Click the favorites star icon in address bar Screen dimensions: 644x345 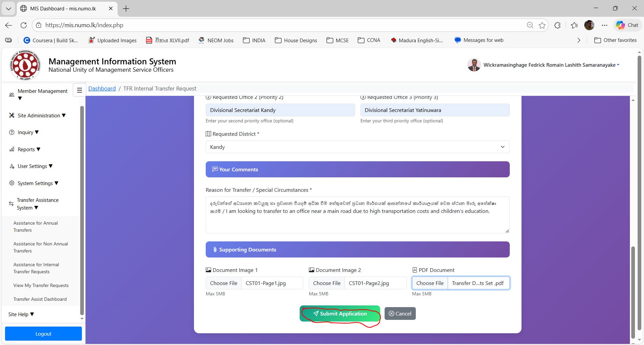[x=542, y=25]
